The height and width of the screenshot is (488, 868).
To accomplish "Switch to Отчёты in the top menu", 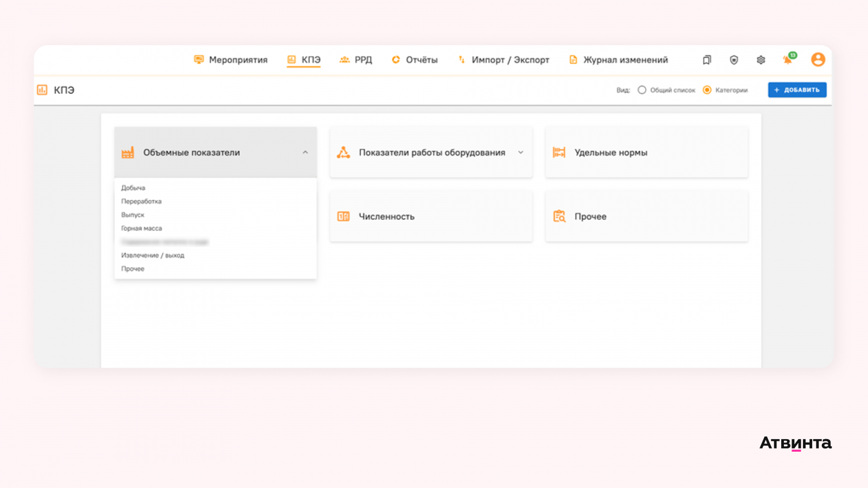I will [414, 60].
